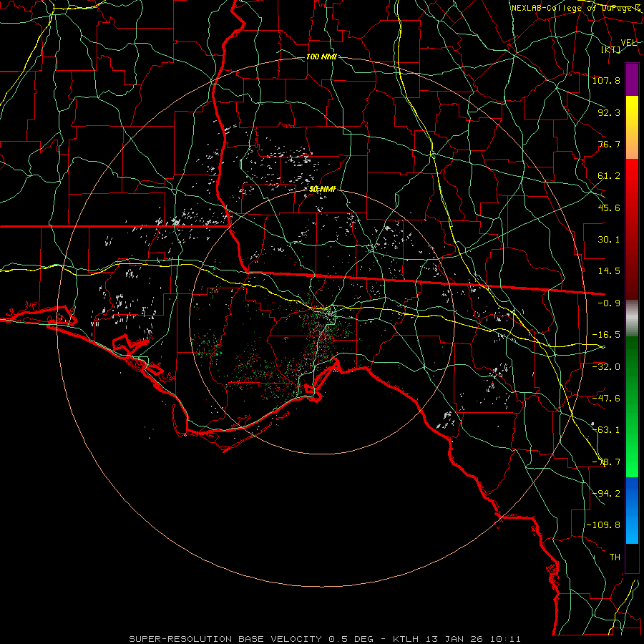Click the -32.0 velocity scale value

tap(606, 367)
